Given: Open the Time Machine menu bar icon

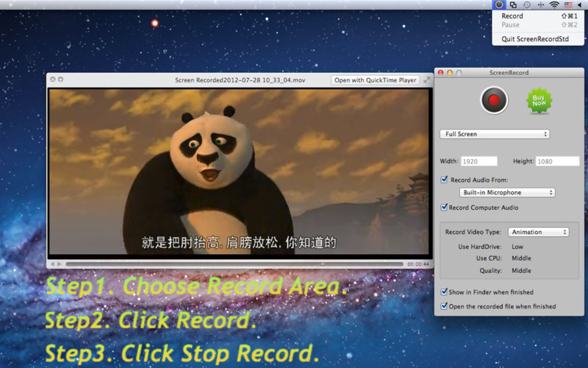Looking at the screenshot, I should point(527,5).
